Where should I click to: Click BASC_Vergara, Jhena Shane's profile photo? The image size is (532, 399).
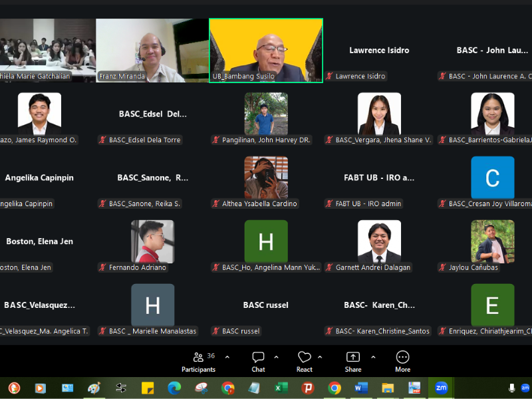click(379, 114)
